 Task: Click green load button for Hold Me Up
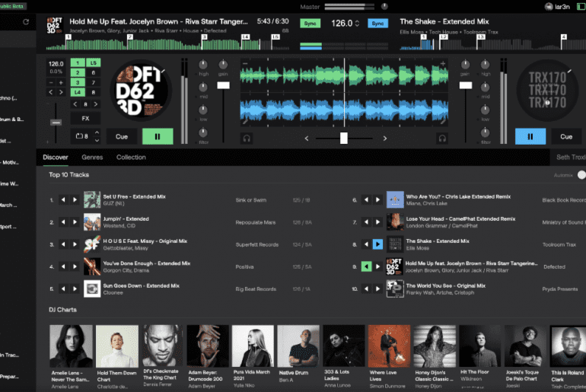(366, 266)
